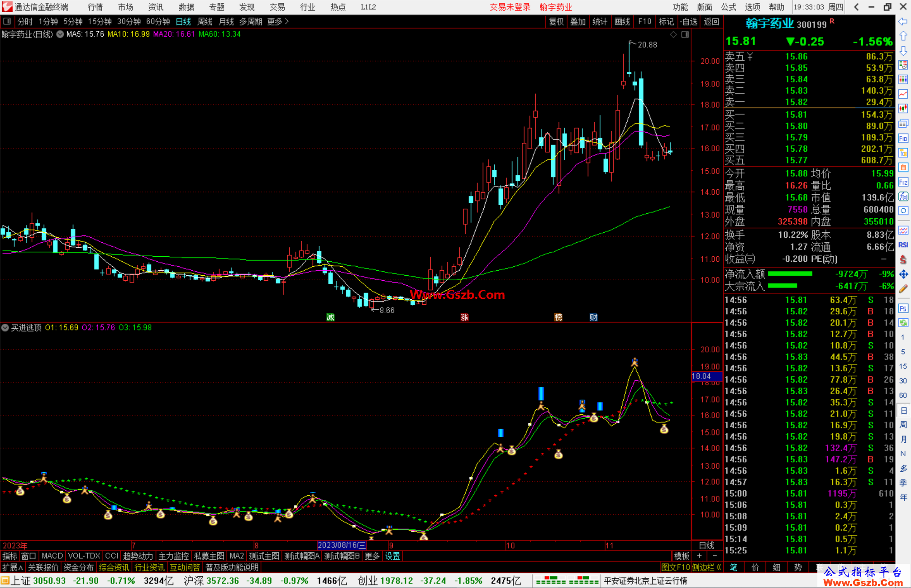Open the tree structure sidebar icon
Screen dimensions: 911x588
click(903, 153)
